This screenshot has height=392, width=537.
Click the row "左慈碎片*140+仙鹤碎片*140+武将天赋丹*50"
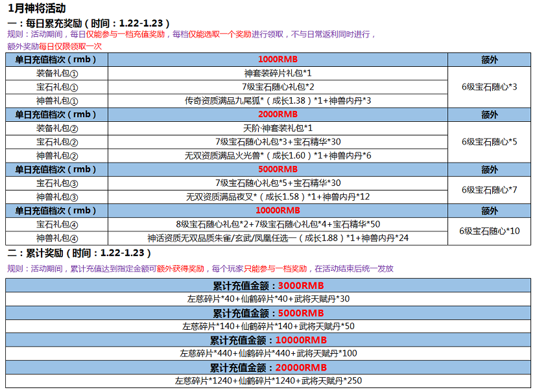(x=268, y=327)
